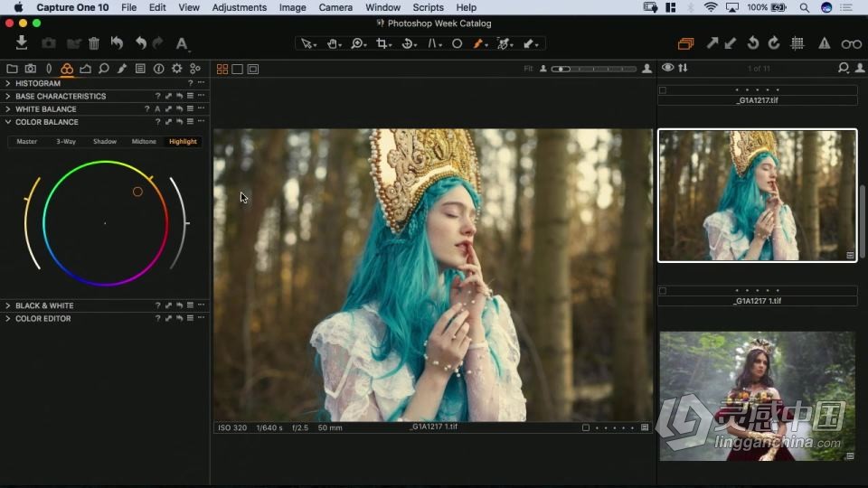Select the Pointer cursor tool
Viewport: 868px width, 488px height.
(307, 43)
